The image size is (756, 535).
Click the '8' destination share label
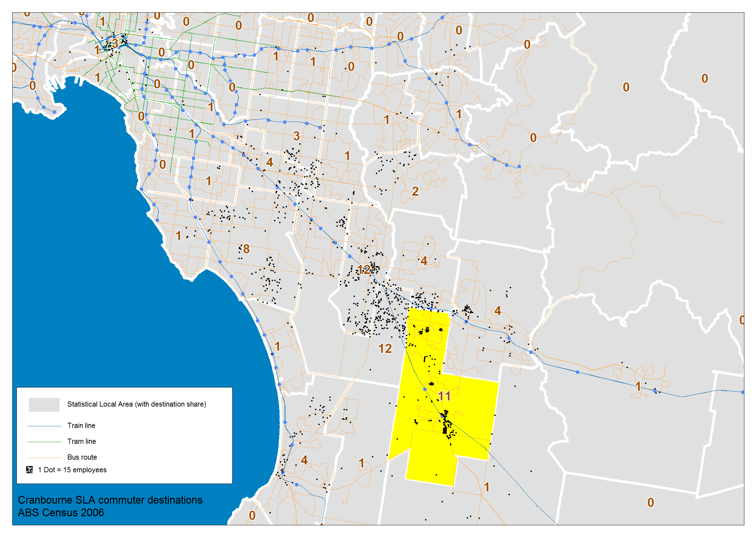[x=246, y=249]
